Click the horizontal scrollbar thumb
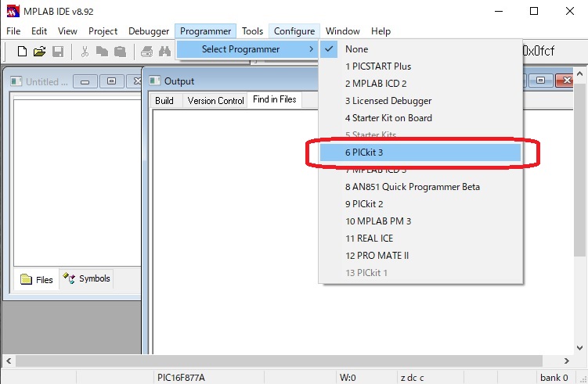The width and height of the screenshot is (588, 384). click(x=279, y=361)
